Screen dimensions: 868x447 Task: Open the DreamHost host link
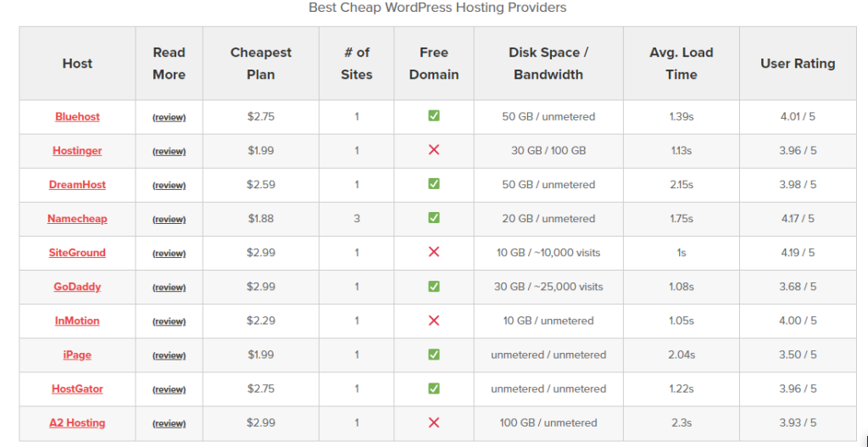[x=77, y=184]
